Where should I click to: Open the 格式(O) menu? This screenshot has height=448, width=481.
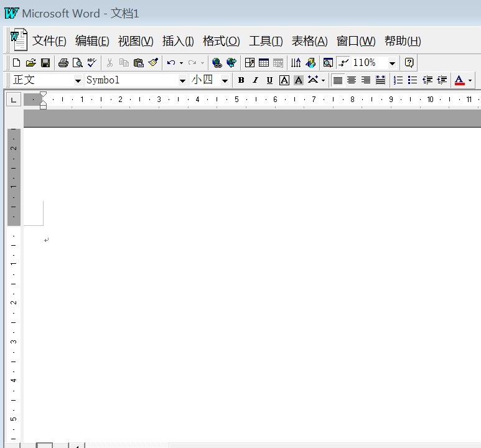(x=221, y=41)
